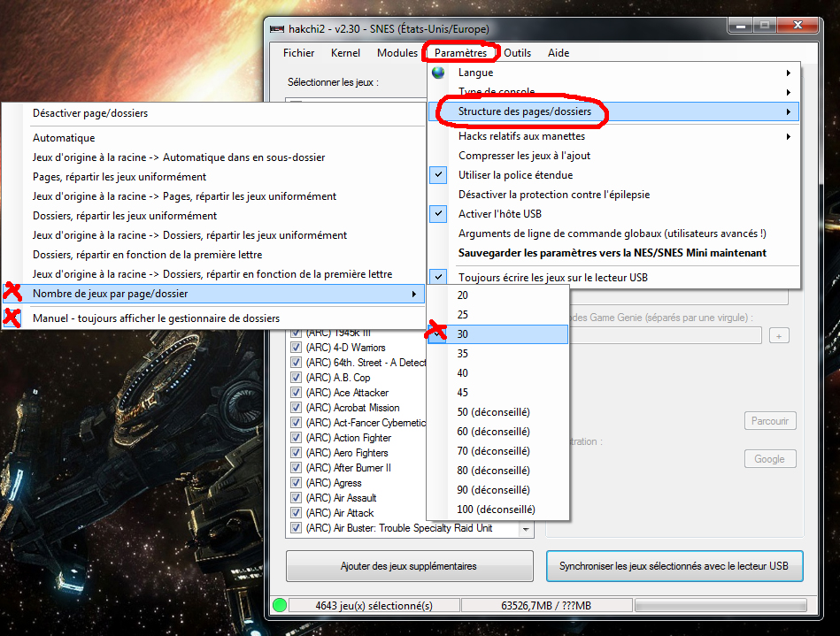The height and width of the screenshot is (636, 840).
Task: Select 20 games per page
Action: (497, 295)
